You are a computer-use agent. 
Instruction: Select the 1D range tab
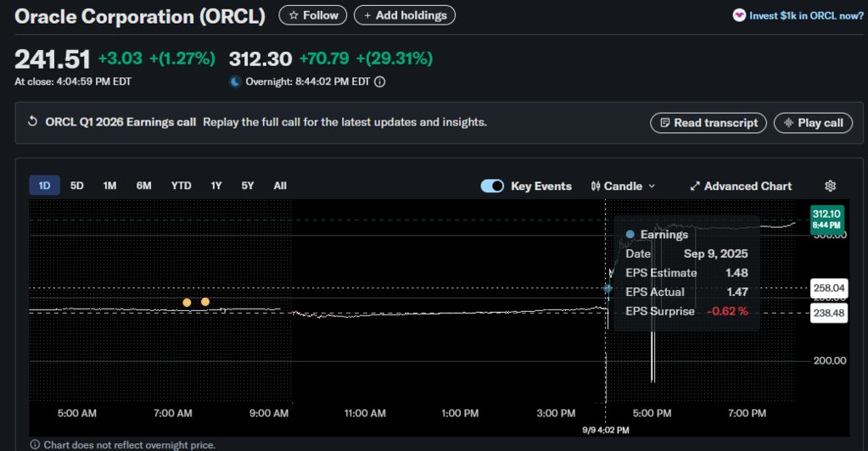(x=44, y=186)
